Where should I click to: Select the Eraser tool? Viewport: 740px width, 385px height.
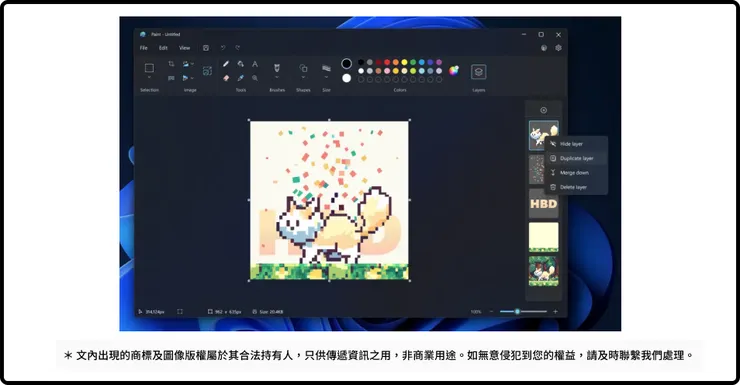click(x=226, y=78)
